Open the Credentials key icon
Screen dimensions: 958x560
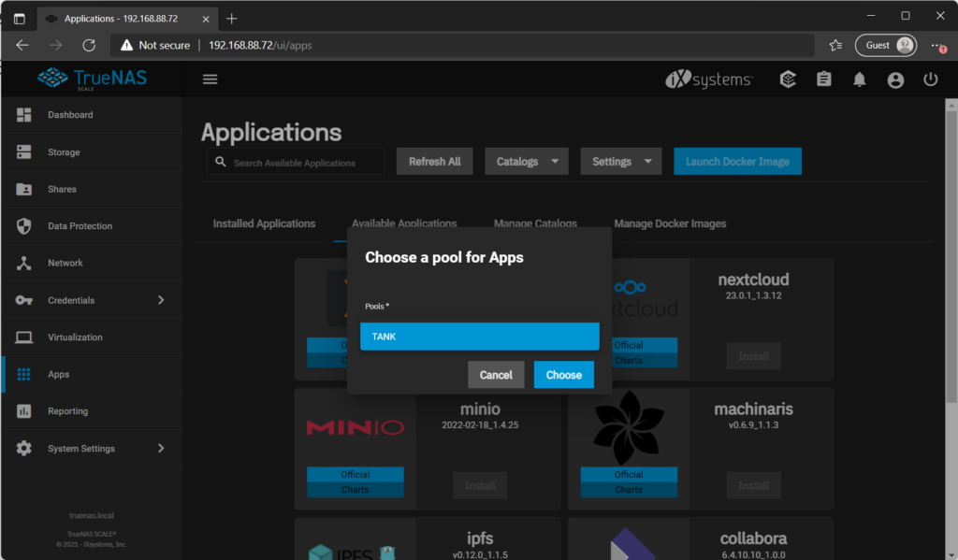pyautogui.click(x=23, y=300)
